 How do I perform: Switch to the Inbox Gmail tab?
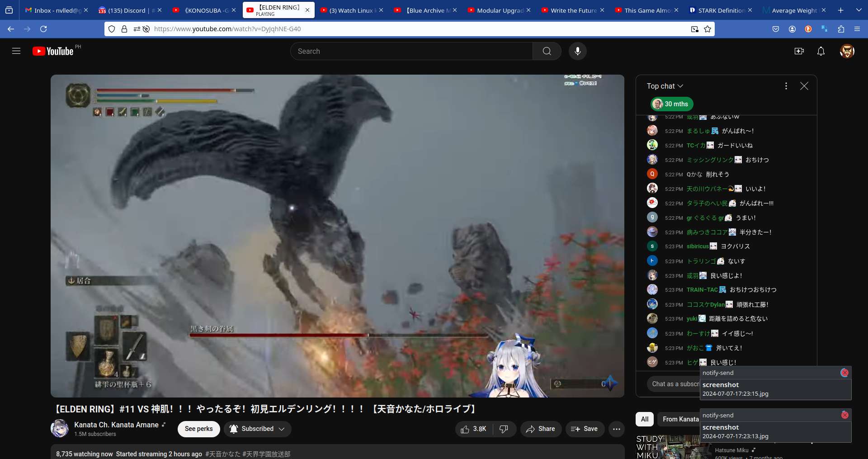point(57,10)
